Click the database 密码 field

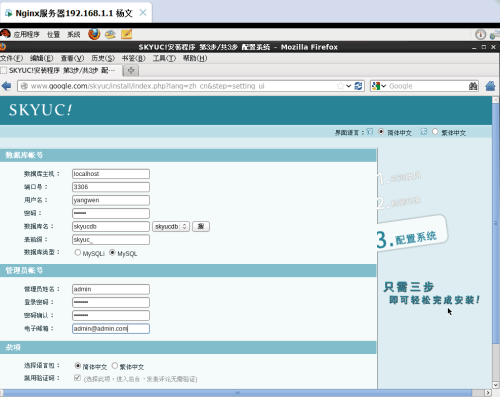click(x=111, y=213)
